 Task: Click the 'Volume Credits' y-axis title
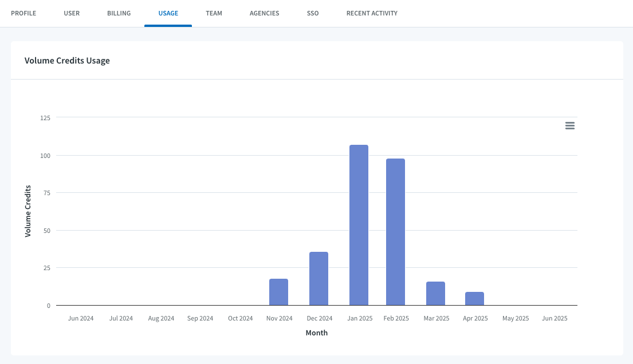click(x=28, y=211)
